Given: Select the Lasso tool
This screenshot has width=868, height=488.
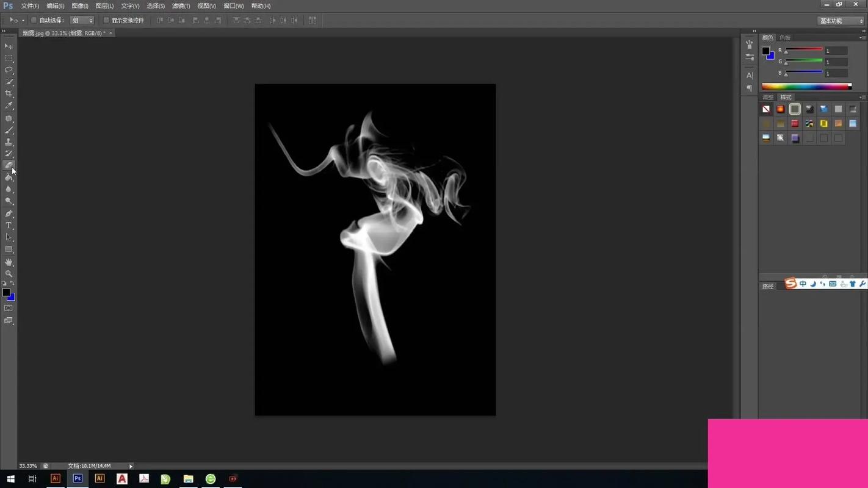Looking at the screenshot, I should [x=9, y=70].
